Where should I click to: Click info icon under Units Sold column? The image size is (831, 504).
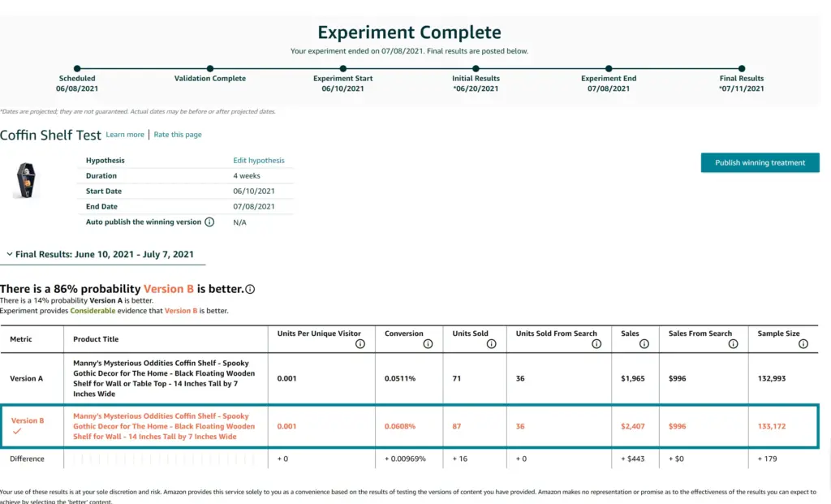point(492,344)
